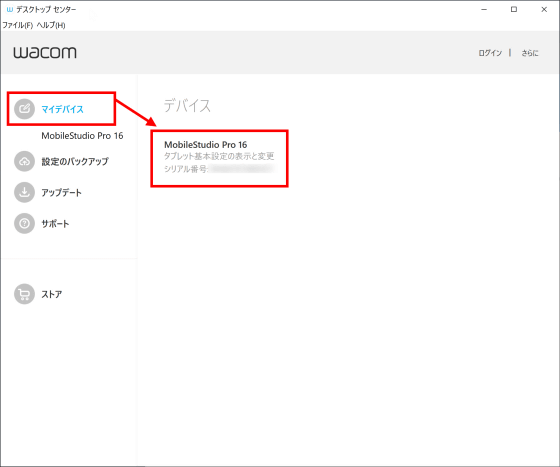Viewport: 560px width, 467px height.
Task: Click the ログイン link in the header
Action: tap(490, 53)
